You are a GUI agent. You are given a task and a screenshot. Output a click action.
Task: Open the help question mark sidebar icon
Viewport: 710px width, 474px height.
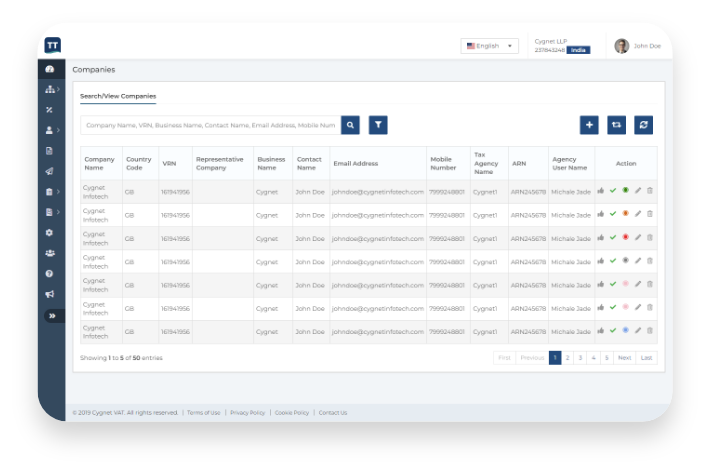[49, 273]
